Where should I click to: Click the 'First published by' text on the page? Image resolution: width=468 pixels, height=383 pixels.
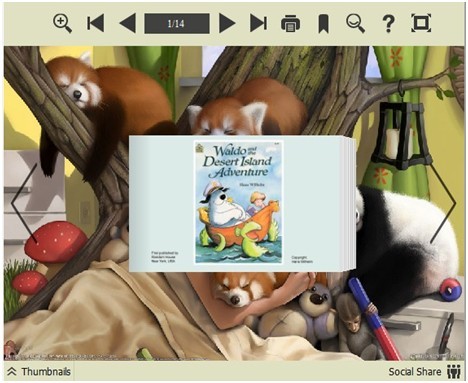[x=165, y=257]
